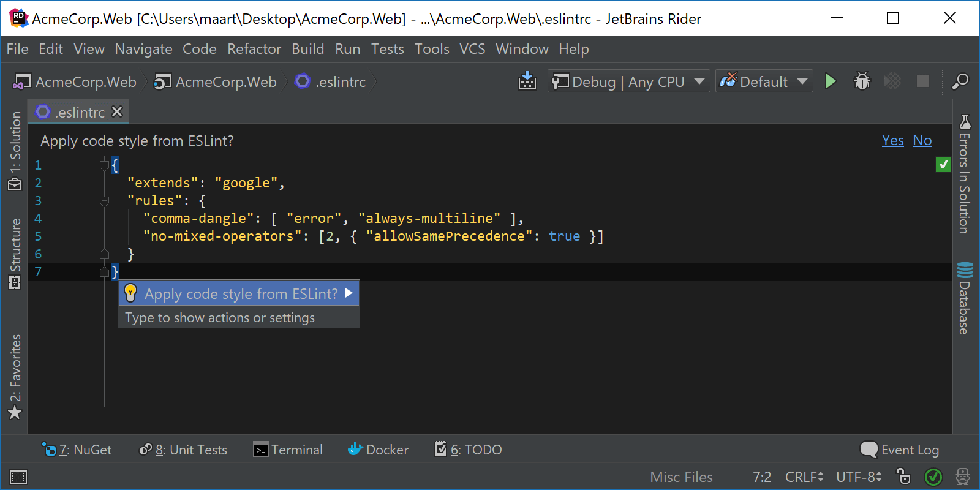Viewport: 980px width, 490px height.
Task: Open the 1: Solution tool window
Action: tap(15, 151)
